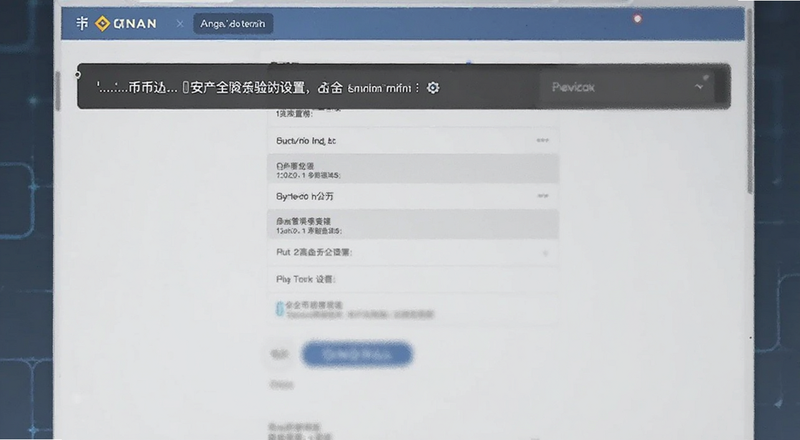Click the three-dot menu beside the gear icon
The width and height of the screenshot is (800, 440).
417,88
